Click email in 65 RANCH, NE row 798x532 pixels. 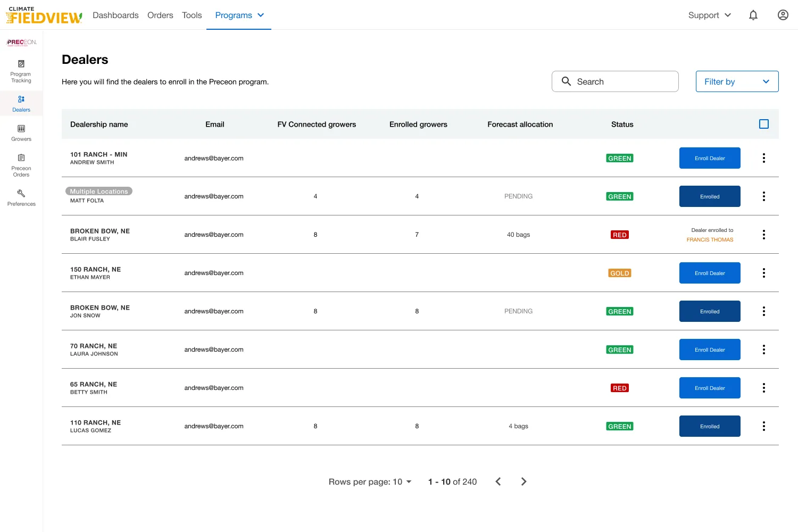pyautogui.click(x=214, y=388)
